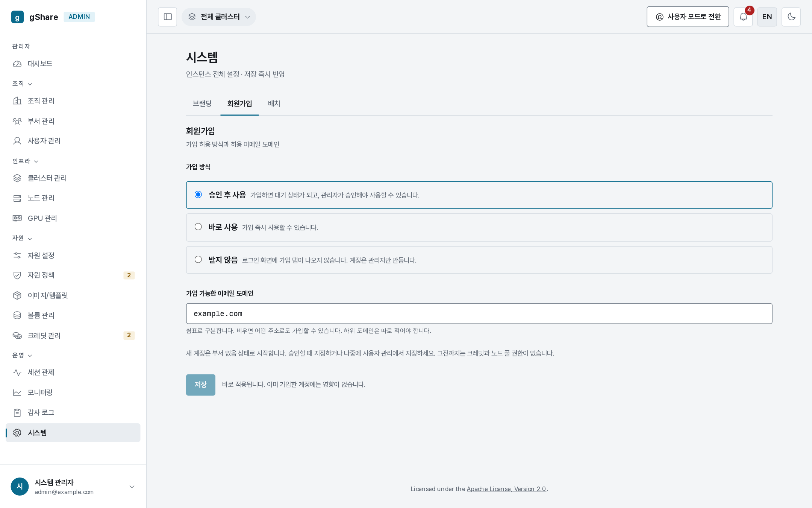Open 세션 관제 activity icon
812x508 pixels.
[17, 373]
